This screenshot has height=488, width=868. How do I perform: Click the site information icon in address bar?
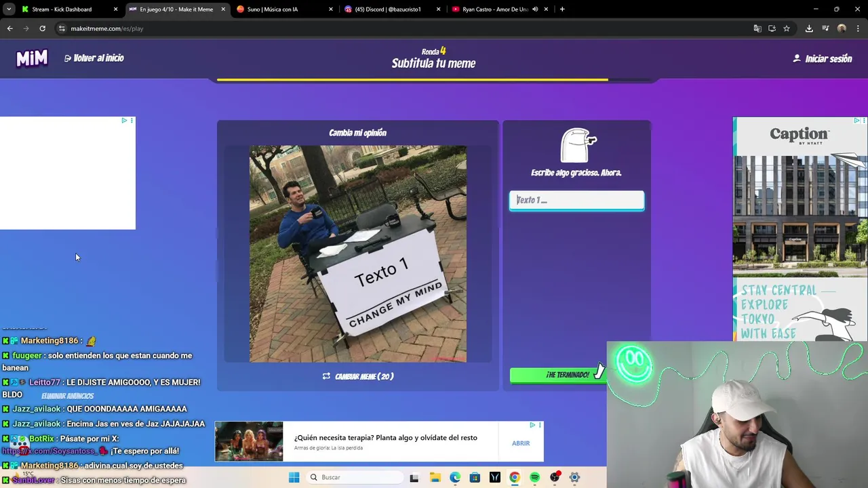coord(62,28)
